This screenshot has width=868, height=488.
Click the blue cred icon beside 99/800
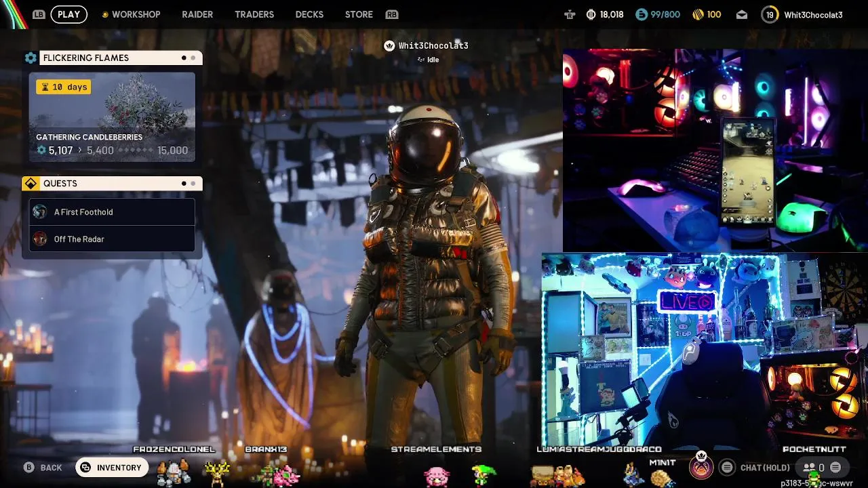click(642, 14)
